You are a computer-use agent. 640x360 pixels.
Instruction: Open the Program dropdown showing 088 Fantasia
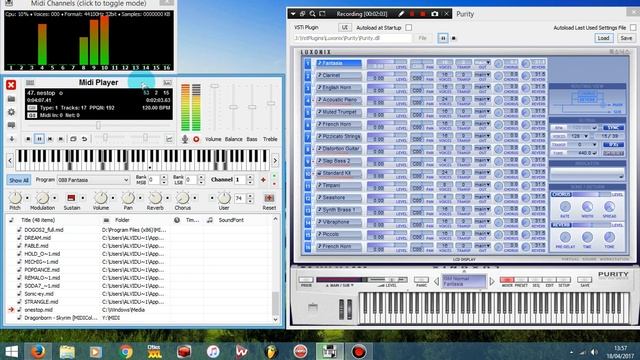click(x=93, y=180)
